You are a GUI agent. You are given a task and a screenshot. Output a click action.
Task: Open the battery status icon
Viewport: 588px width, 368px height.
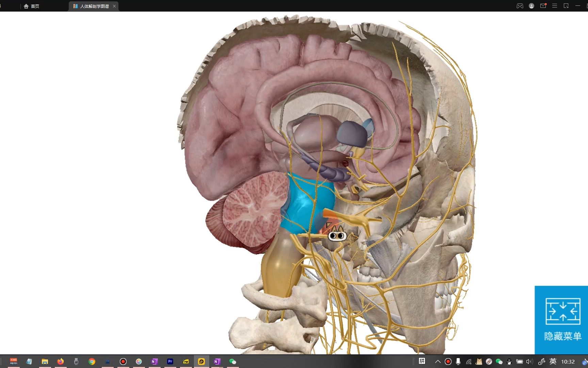[x=520, y=362]
